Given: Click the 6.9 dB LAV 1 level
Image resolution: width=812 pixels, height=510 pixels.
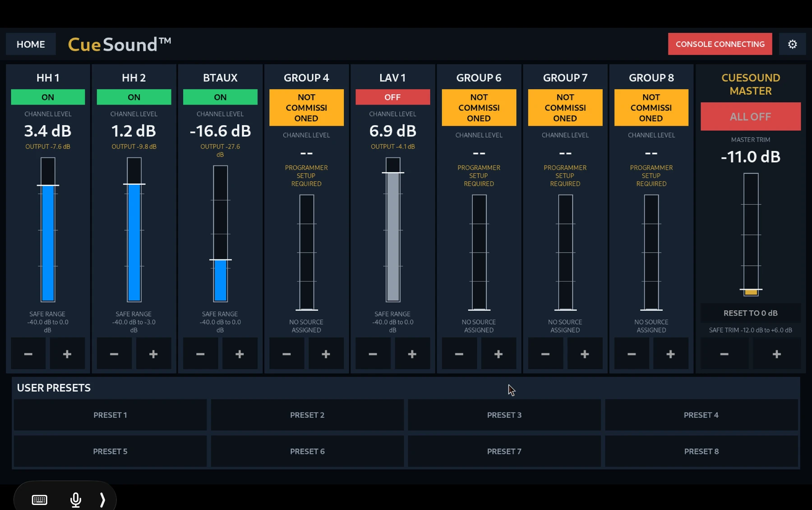Looking at the screenshot, I should [392, 131].
